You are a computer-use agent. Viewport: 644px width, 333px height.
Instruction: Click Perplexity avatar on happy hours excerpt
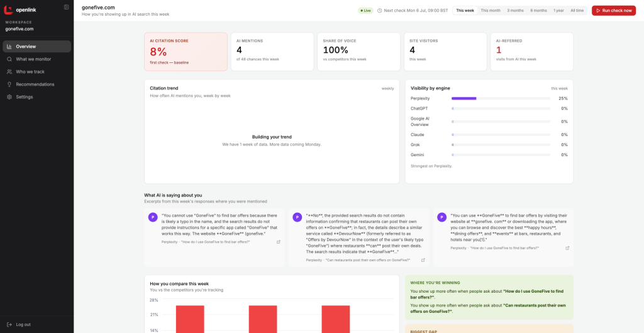[442, 217]
